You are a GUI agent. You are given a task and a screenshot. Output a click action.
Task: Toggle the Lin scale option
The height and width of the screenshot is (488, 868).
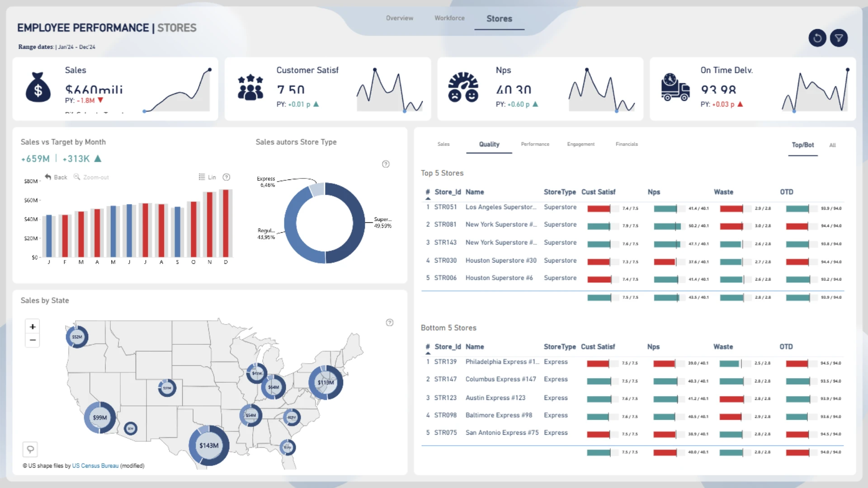pos(207,177)
